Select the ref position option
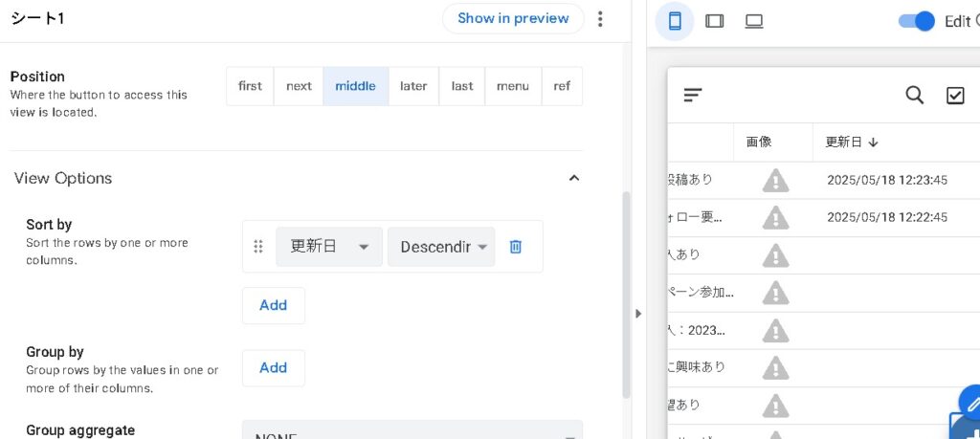The width and height of the screenshot is (980, 439). point(562,86)
